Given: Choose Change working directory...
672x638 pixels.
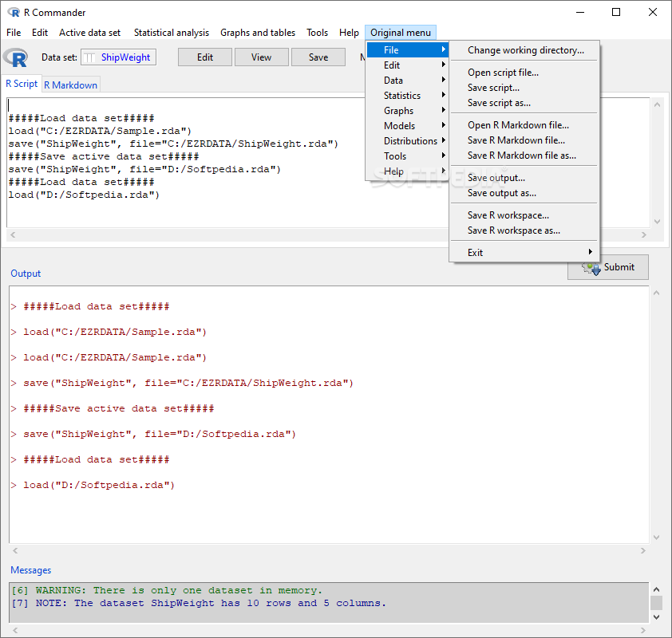Looking at the screenshot, I should click(x=524, y=50).
